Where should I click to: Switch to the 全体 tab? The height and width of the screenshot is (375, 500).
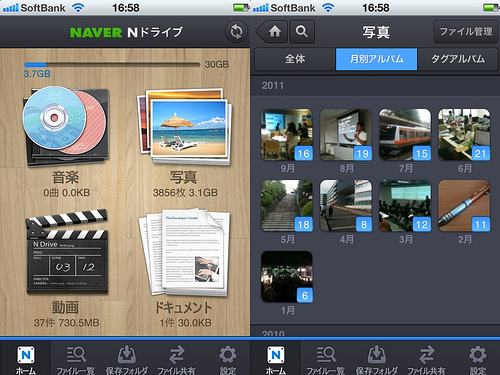coord(295,59)
